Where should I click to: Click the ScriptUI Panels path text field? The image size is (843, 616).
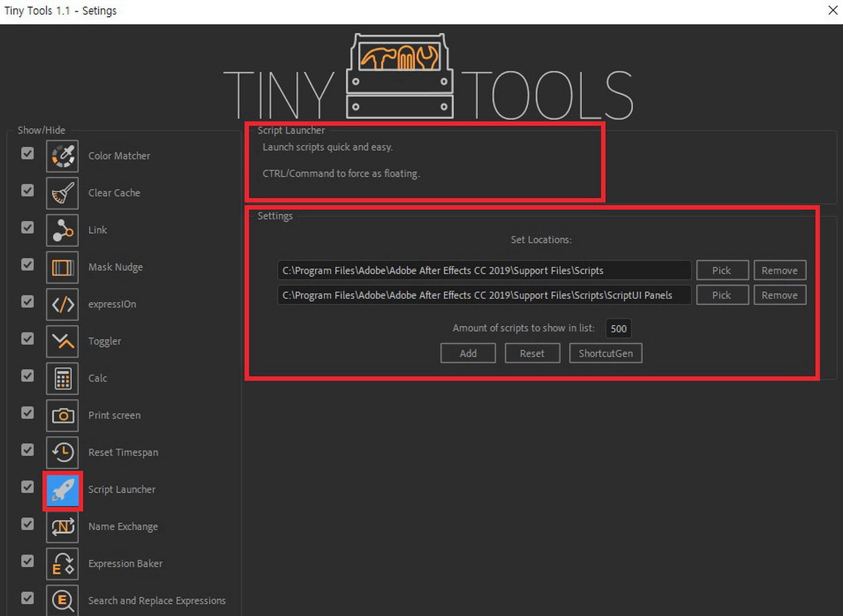click(x=484, y=295)
